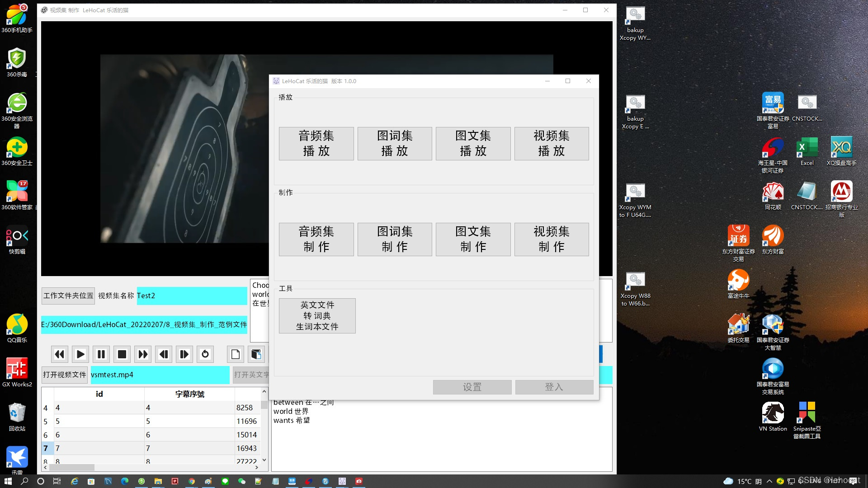
Task: Click the replay circular arrow icon
Action: [x=205, y=354]
